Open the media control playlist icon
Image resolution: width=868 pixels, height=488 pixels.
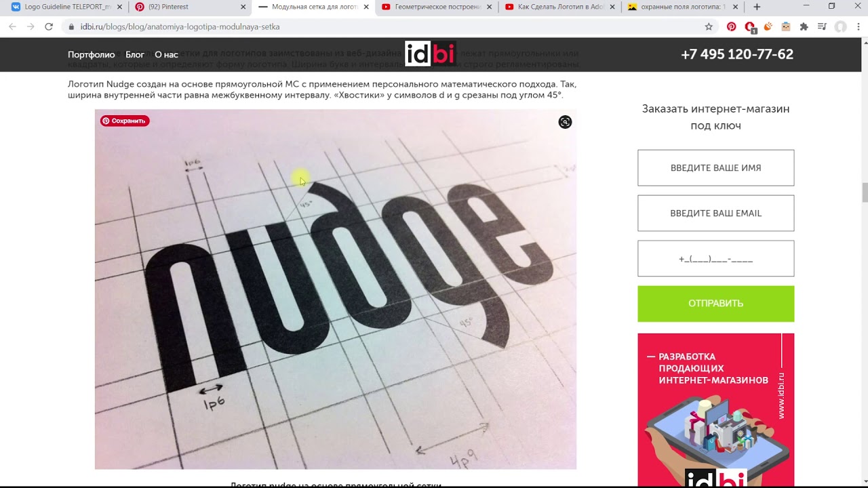point(822,26)
